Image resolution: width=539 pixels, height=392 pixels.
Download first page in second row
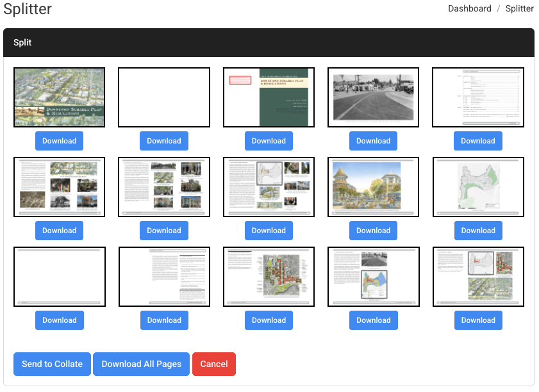[x=59, y=231]
